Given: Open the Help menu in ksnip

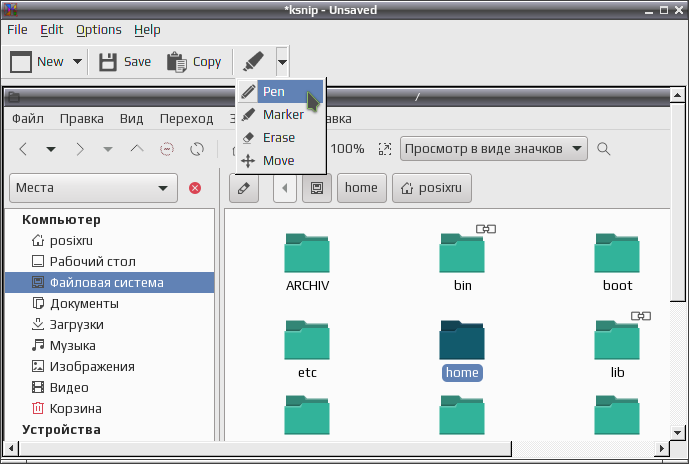Looking at the screenshot, I should 147,29.
